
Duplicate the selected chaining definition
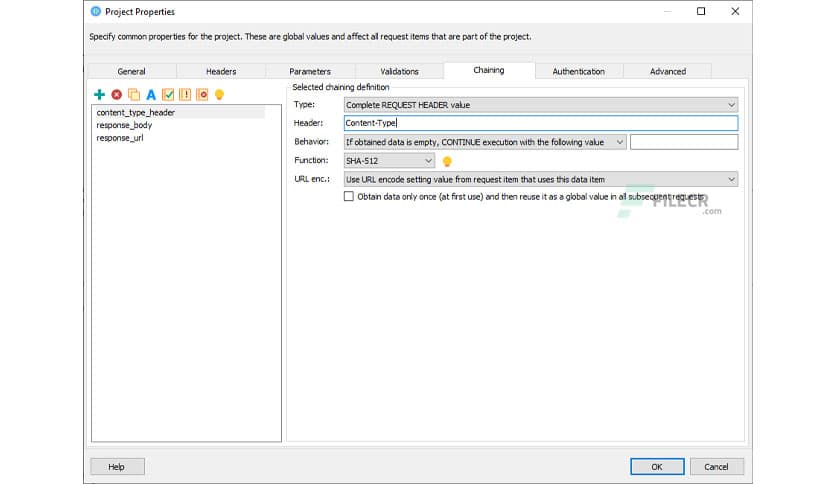pos(134,94)
